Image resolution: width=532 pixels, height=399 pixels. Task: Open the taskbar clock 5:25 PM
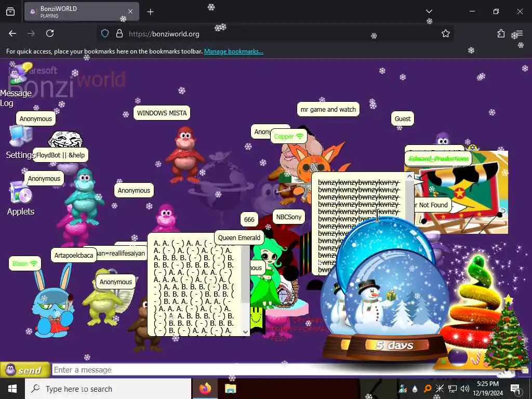point(488,389)
